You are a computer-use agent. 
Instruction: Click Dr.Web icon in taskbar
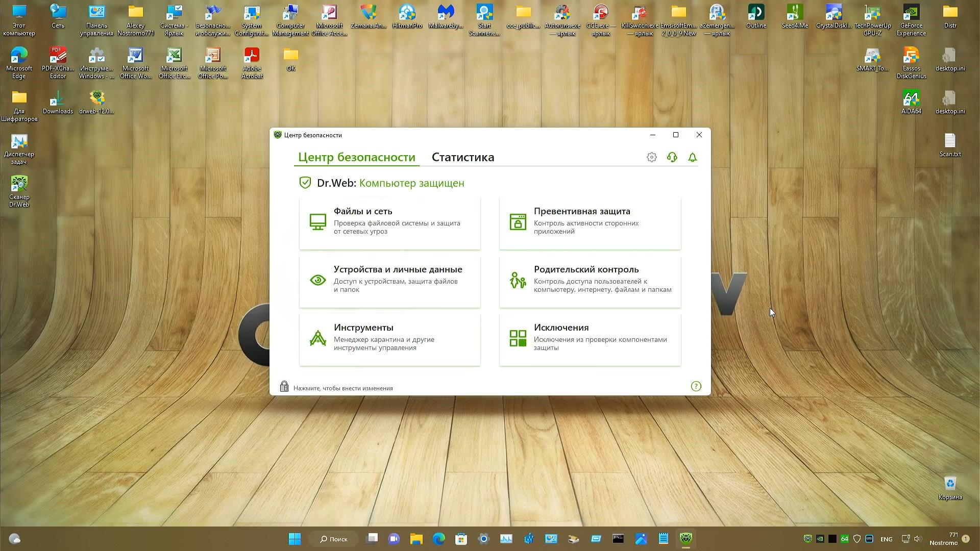tap(685, 539)
